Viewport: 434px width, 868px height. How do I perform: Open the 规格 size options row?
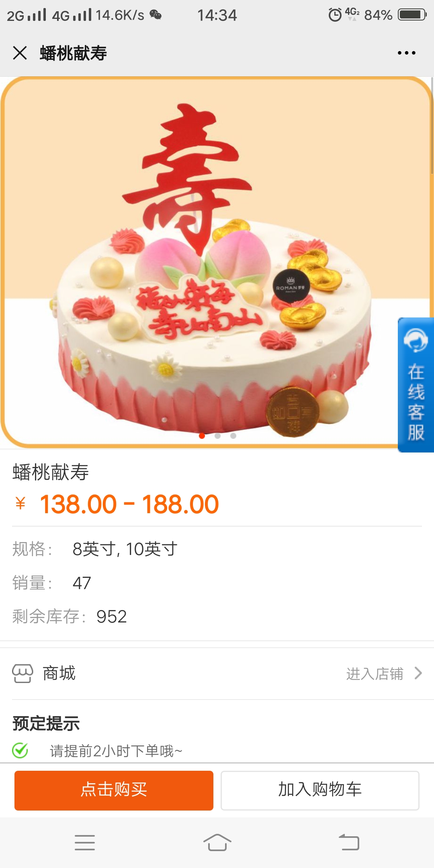point(217,549)
